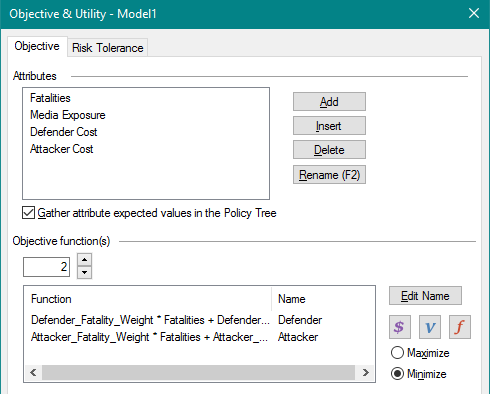Click the scrollbar left arrow
Viewport: 490px width, 394px height.
tap(33, 372)
